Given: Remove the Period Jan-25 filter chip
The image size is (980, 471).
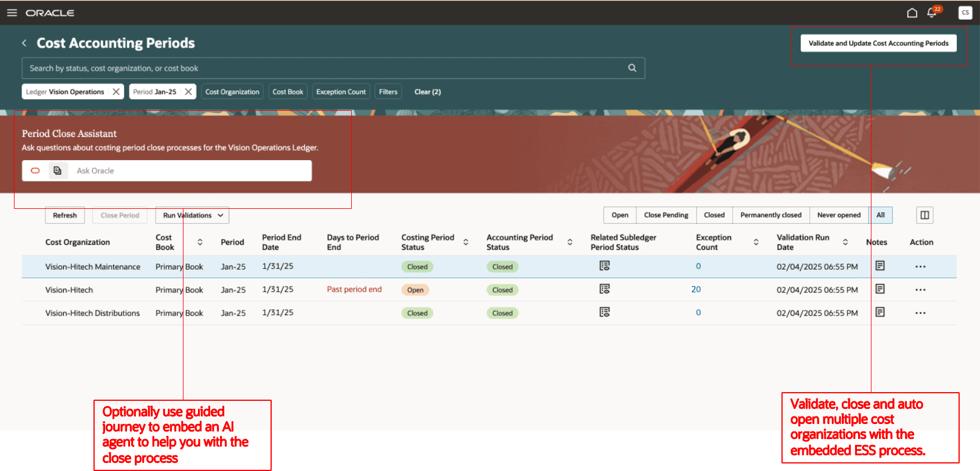Looking at the screenshot, I should (x=188, y=92).
